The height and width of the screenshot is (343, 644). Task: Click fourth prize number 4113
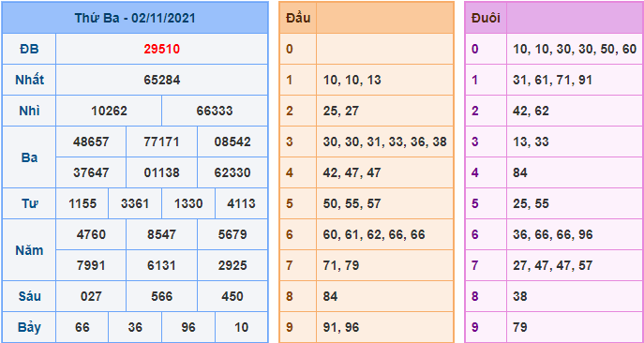point(241,203)
